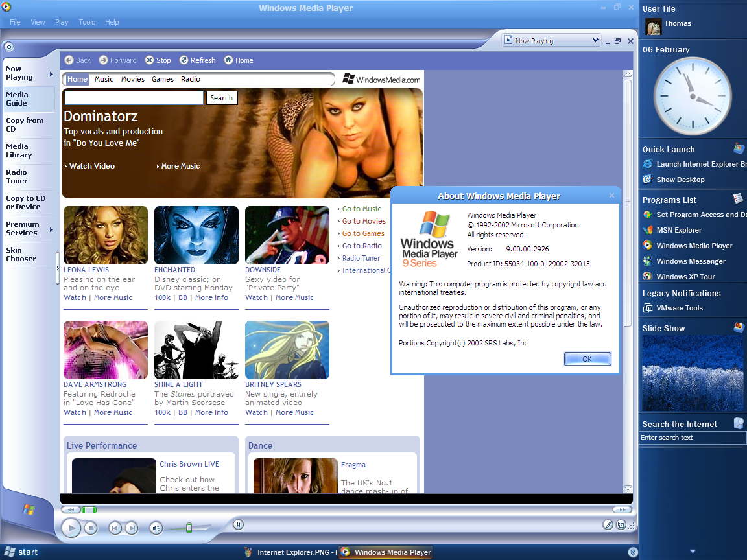
Task: Click the Internet Explorer icon in Quick Launch
Action: point(647,164)
